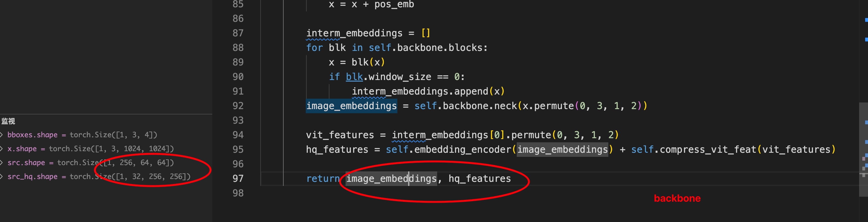Click vit_features variable on line 94

coord(340,135)
